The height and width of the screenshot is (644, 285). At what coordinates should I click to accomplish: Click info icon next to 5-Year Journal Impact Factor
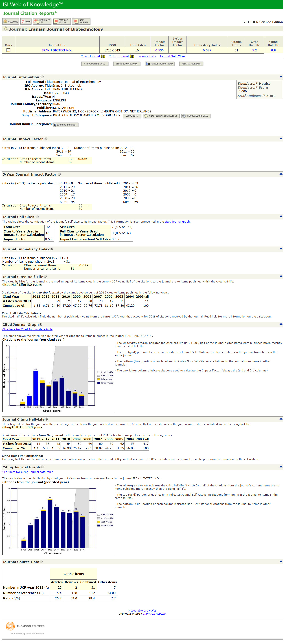click(x=59, y=174)
